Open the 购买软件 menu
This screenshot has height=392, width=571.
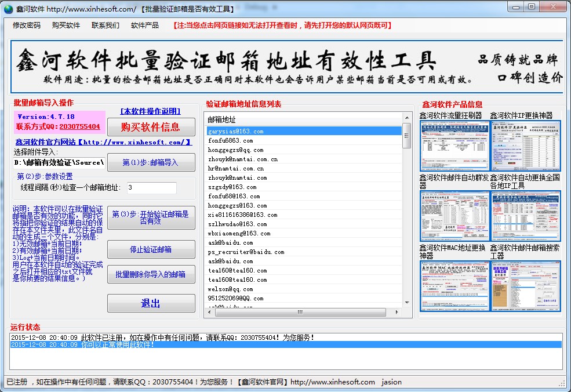pos(66,26)
